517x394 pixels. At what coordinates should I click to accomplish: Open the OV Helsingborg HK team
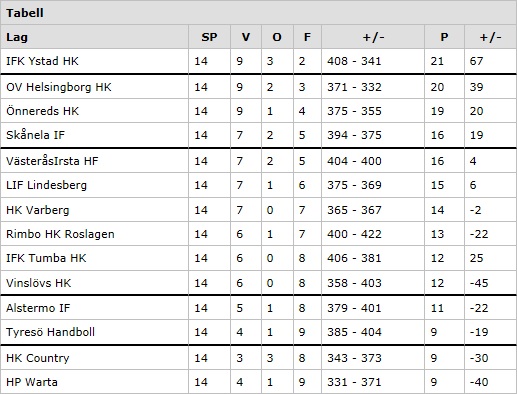pos(59,87)
